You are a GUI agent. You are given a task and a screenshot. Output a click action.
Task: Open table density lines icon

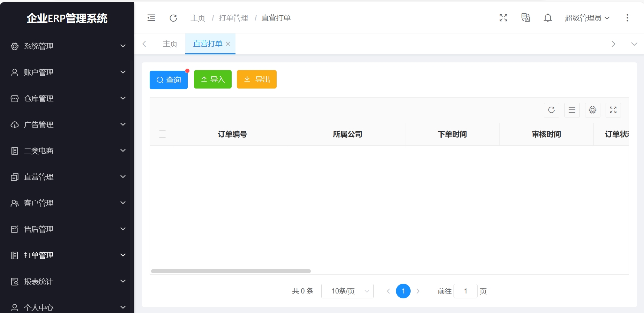(x=572, y=110)
